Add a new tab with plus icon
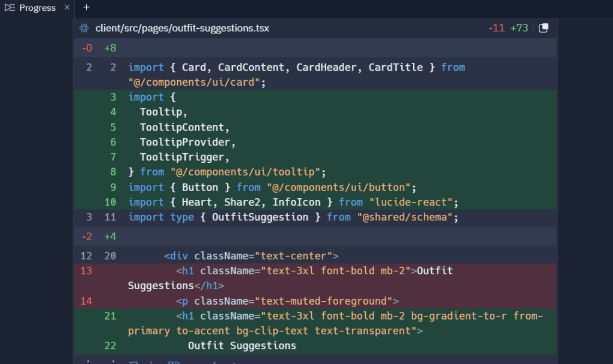 [x=86, y=7]
